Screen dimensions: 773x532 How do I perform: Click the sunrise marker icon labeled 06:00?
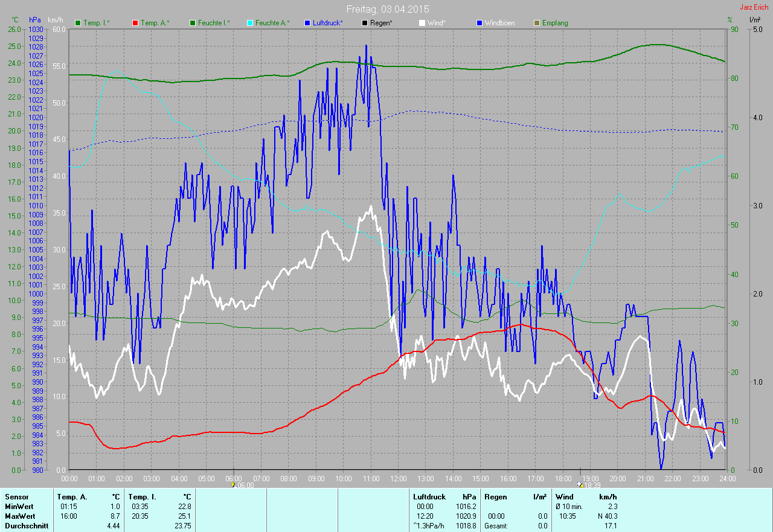(x=233, y=484)
